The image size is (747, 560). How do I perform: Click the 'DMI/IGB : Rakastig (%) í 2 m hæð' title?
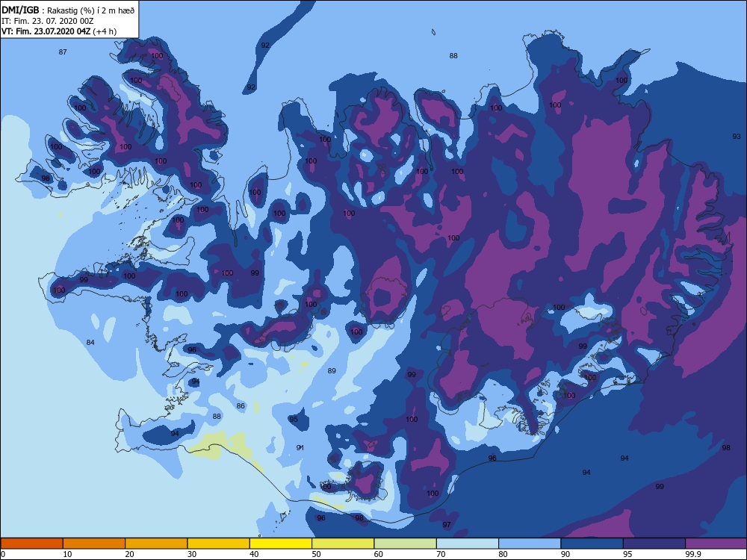pos(69,10)
